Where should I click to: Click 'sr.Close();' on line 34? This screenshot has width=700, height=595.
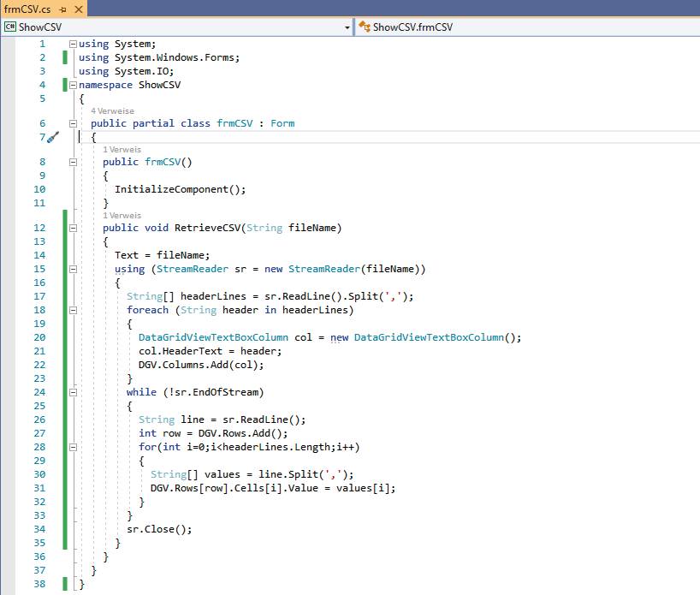coord(159,529)
